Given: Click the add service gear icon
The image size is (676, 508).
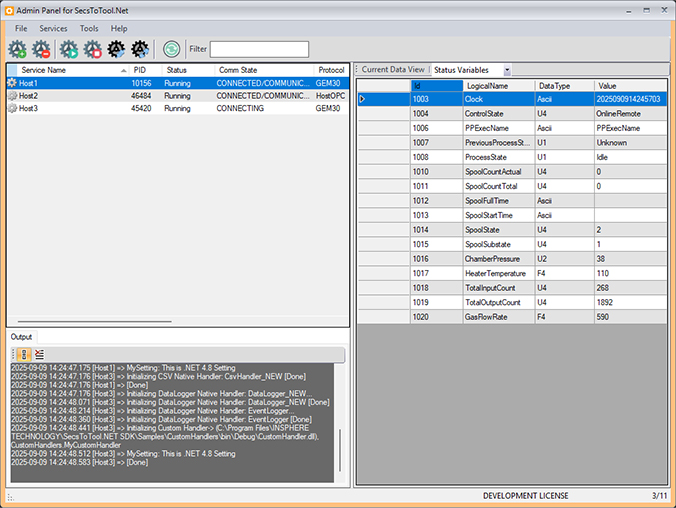Looking at the screenshot, I should pos(18,49).
